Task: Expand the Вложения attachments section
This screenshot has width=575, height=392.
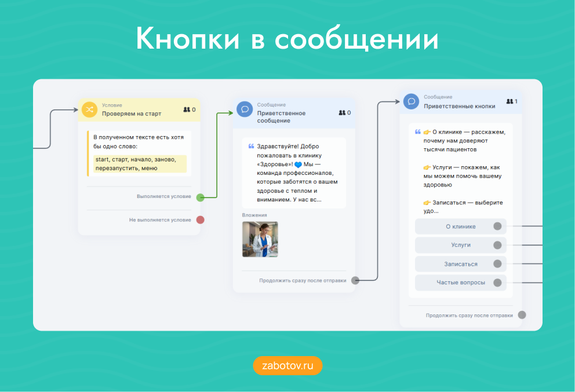Action: point(254,214)
